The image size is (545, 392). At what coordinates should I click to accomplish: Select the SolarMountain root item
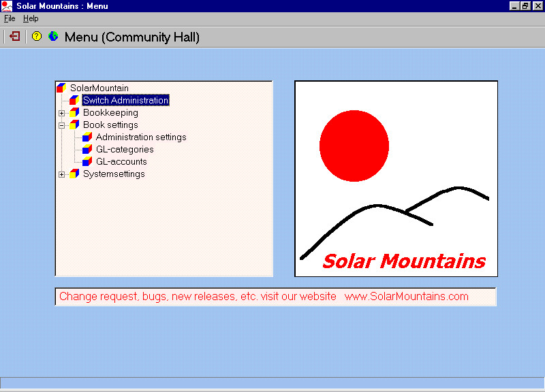(99, 88)
